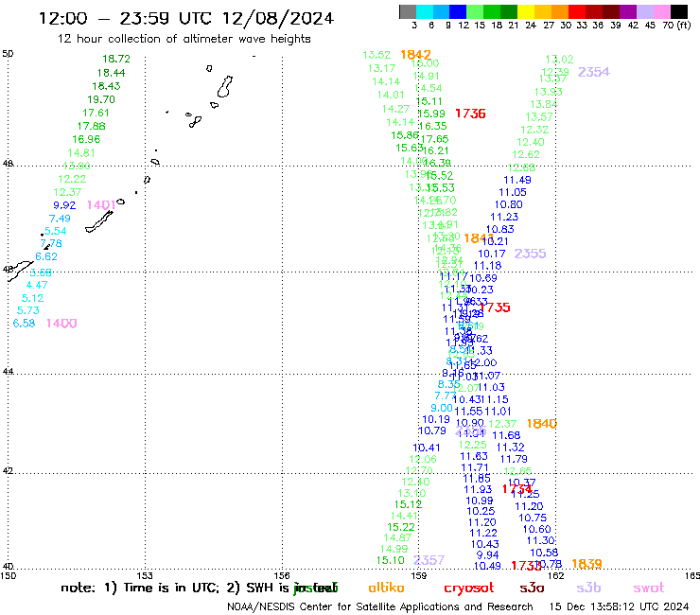Click the 's3a' satellite legend label

532,589
